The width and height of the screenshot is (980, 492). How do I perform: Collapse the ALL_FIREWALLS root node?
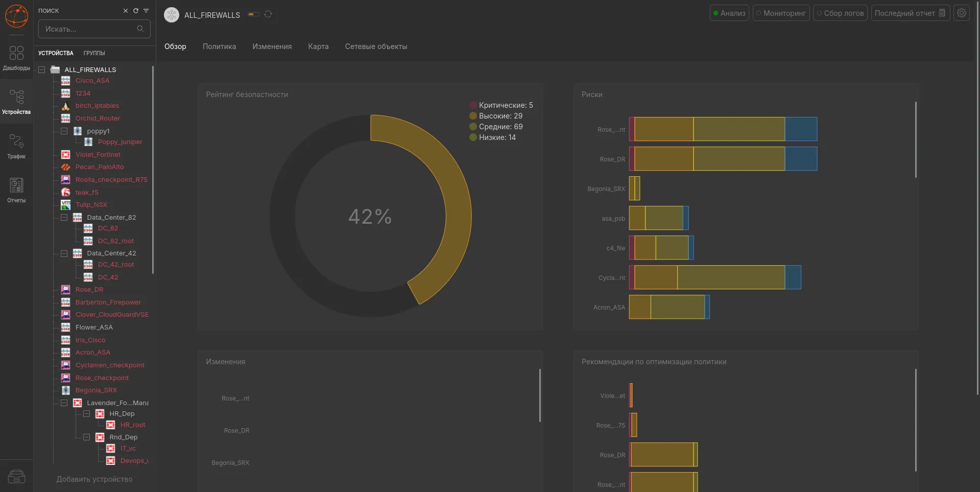click(42, 70)
